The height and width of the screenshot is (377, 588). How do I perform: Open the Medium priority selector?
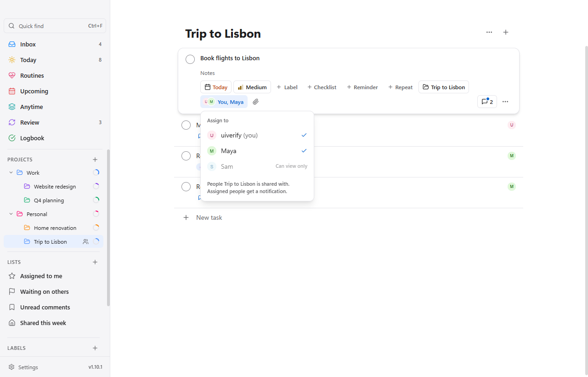point(252,87)
